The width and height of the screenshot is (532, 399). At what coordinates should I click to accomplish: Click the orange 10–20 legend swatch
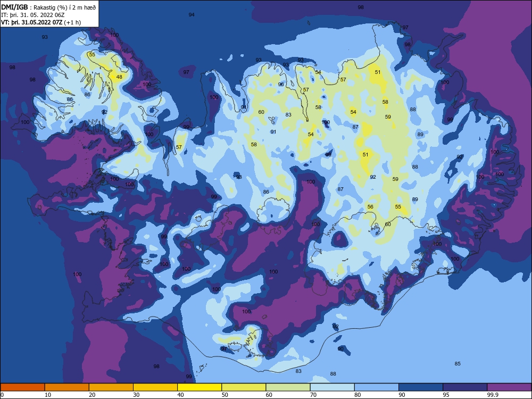tap(67, 387)
